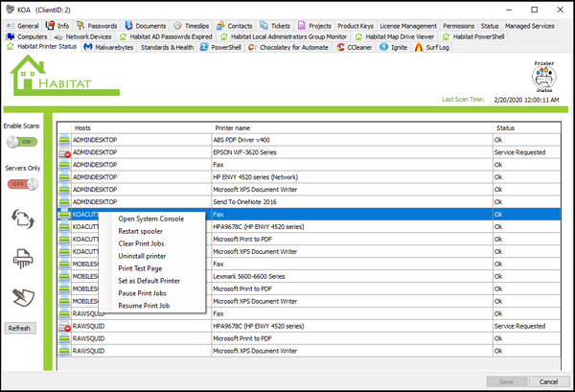Click the refresh cycle arrows icon in sidebar

(23, 219)
